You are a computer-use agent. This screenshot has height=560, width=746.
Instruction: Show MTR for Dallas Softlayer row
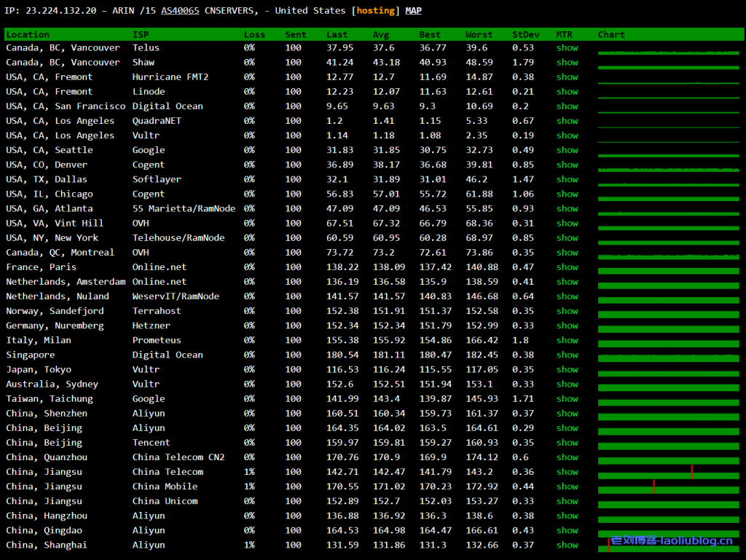(x=567, y=179)
